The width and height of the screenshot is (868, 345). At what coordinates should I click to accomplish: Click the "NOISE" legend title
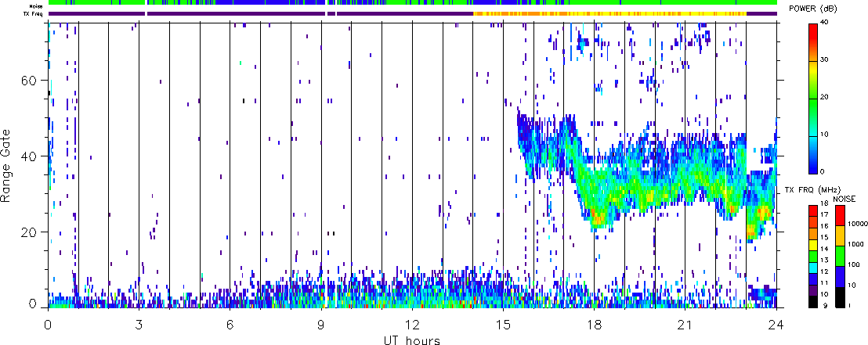(x=843, y=198)
